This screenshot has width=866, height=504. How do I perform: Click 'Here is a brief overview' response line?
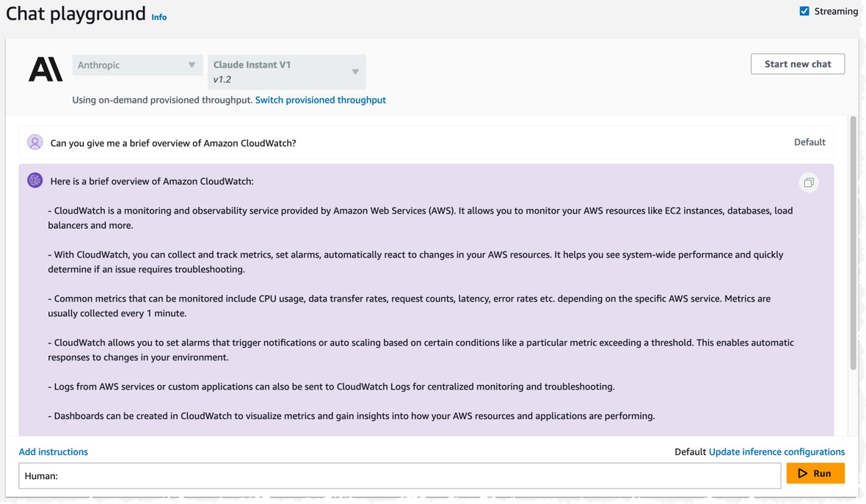(x=152, y=181)
